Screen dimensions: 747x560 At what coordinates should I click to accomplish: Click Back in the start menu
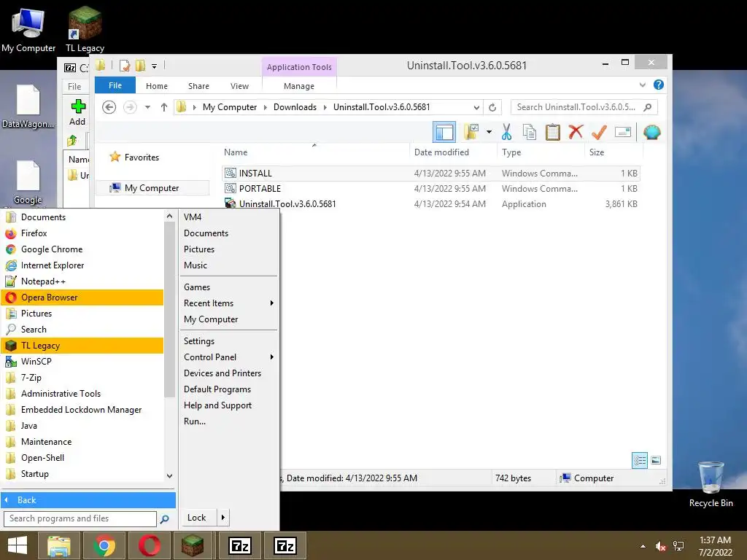(x=88, y=500)
